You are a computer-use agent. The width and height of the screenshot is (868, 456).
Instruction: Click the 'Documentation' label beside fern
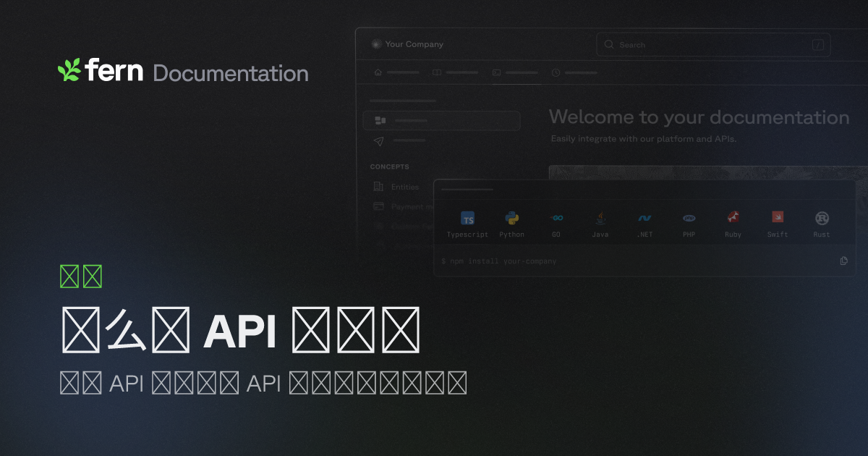231,74
